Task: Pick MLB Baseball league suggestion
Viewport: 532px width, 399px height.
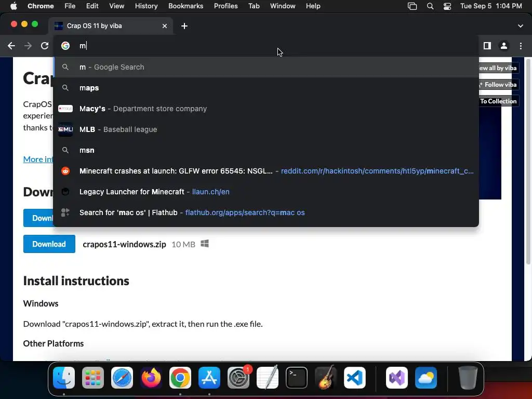Action: pos(266,129)
